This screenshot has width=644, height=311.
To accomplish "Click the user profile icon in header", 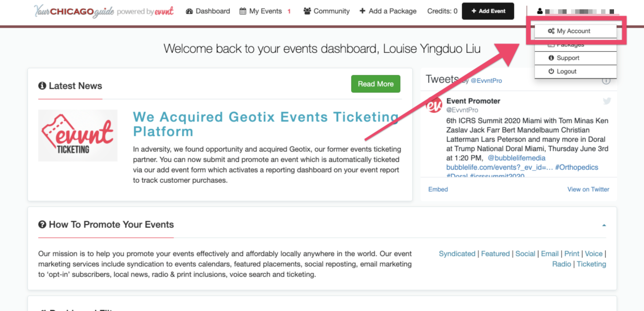I will (x=540, y=11).
